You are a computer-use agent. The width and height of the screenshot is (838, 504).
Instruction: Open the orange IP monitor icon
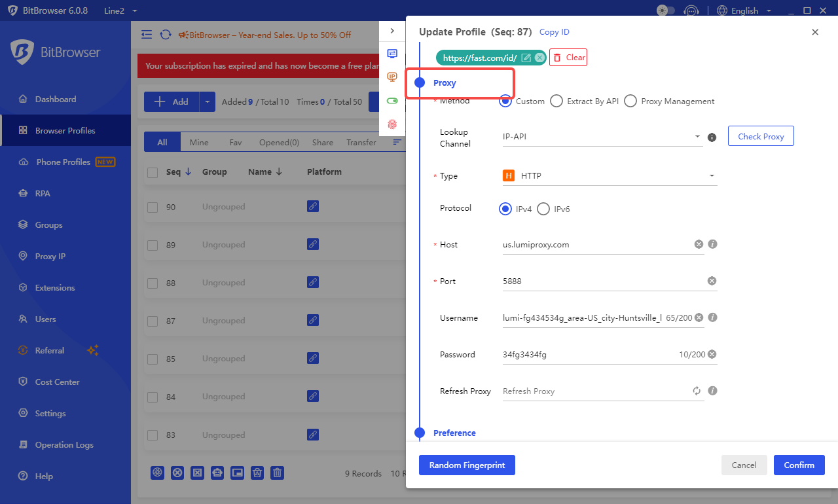tap(392, 77)
